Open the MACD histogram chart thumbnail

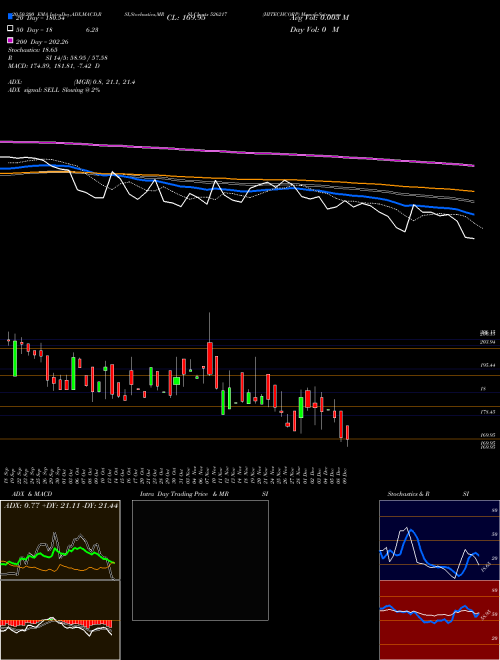tap(60, 620)
